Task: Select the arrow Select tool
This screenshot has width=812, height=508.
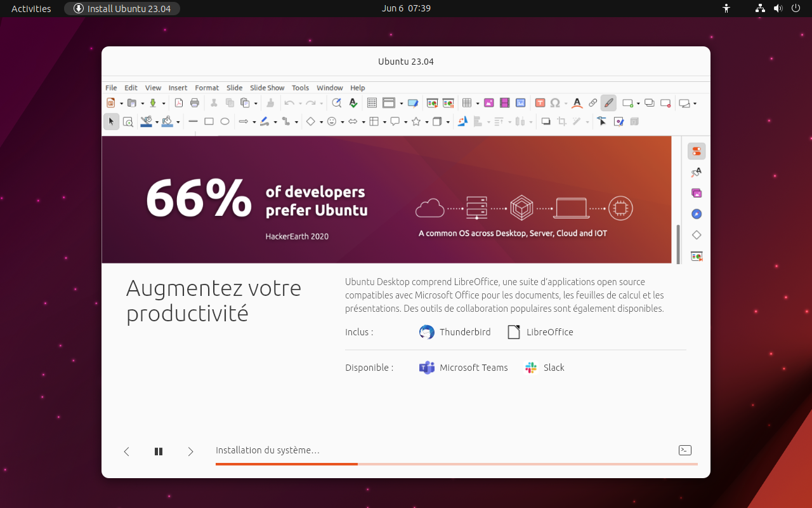Action: click(112, 121)
